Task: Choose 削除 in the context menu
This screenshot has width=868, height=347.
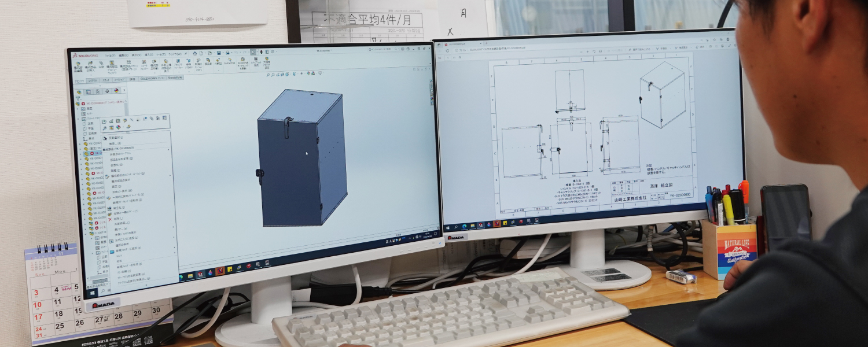Action: [117, 219]
